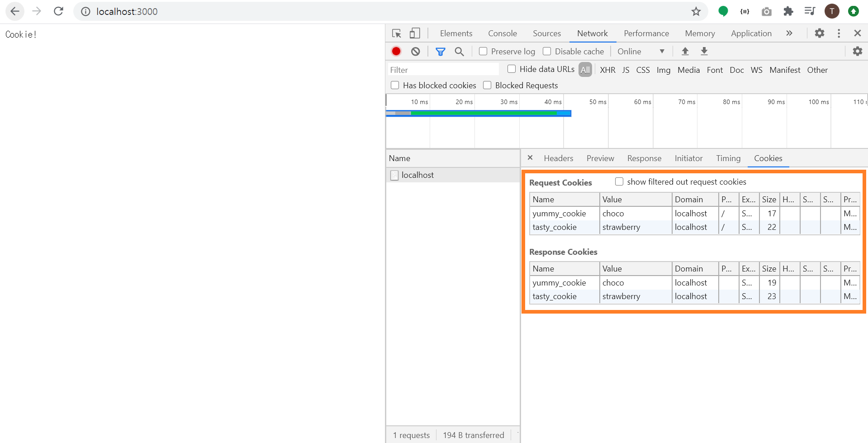Check Has blocked cookies

[395, 85]
